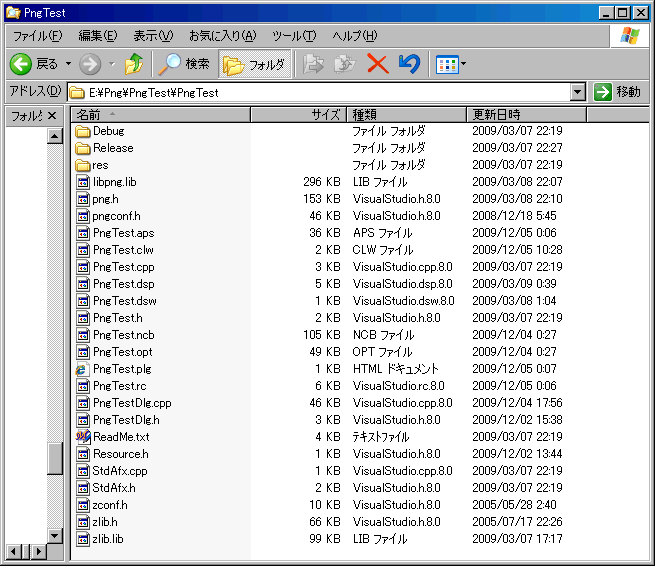Click the Move To toolbar icon
This screenshot has height=566, width=655.
313,64
